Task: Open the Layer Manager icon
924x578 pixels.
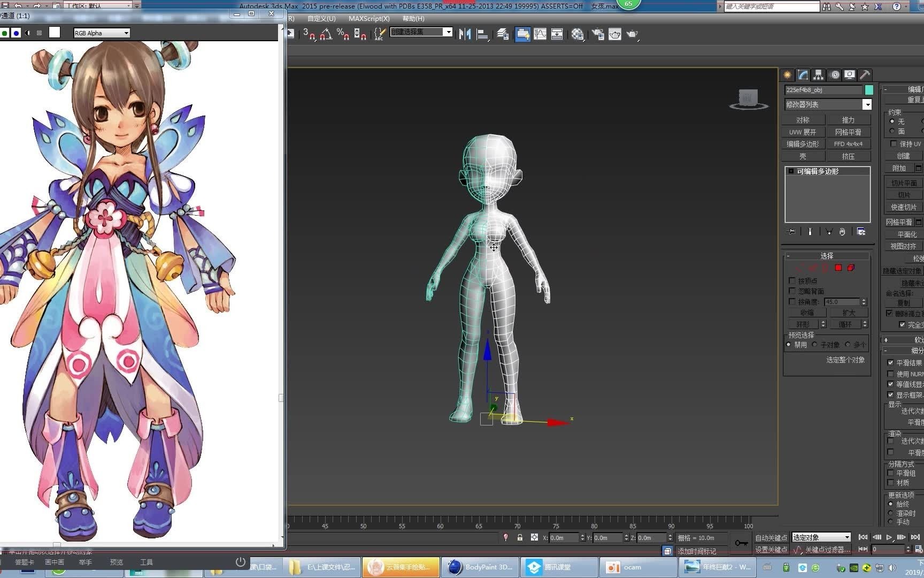Action: 503,34
